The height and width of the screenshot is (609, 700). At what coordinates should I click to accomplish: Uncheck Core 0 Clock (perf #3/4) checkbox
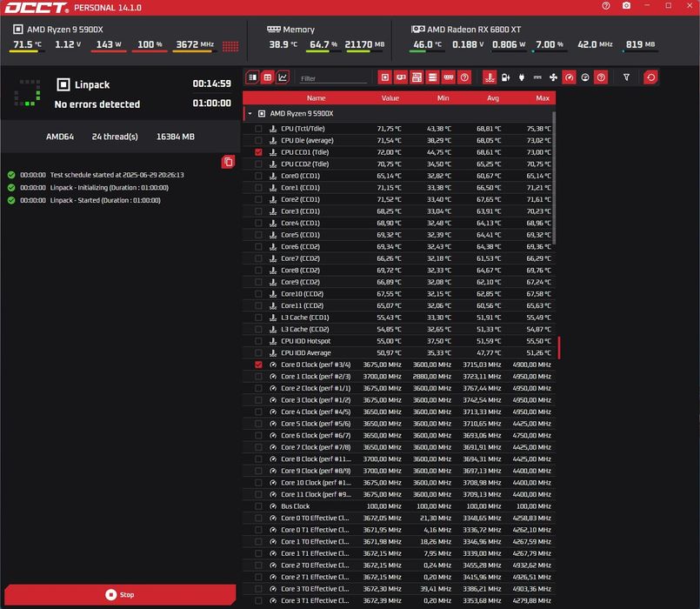pos(258,365)
